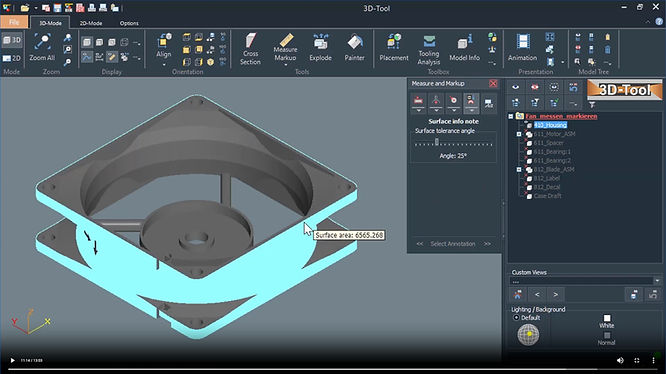The image size is (666, 374).
Task: Click the surface info note tool icon
Action: click(x=471, y=101)
